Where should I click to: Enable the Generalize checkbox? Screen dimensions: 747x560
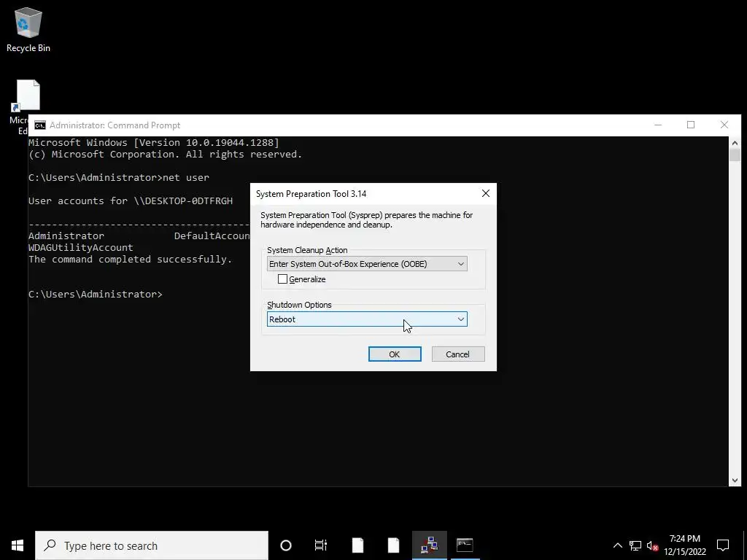[282, 279]
